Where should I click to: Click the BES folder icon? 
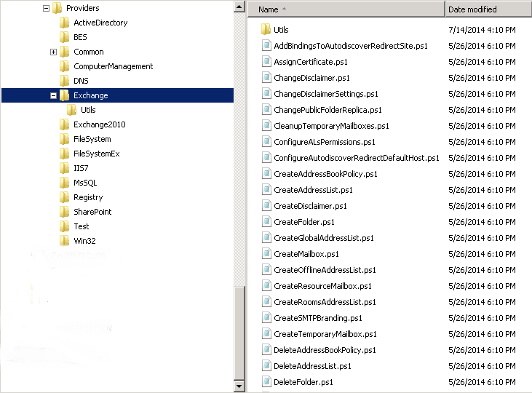(x=64, y=37)
